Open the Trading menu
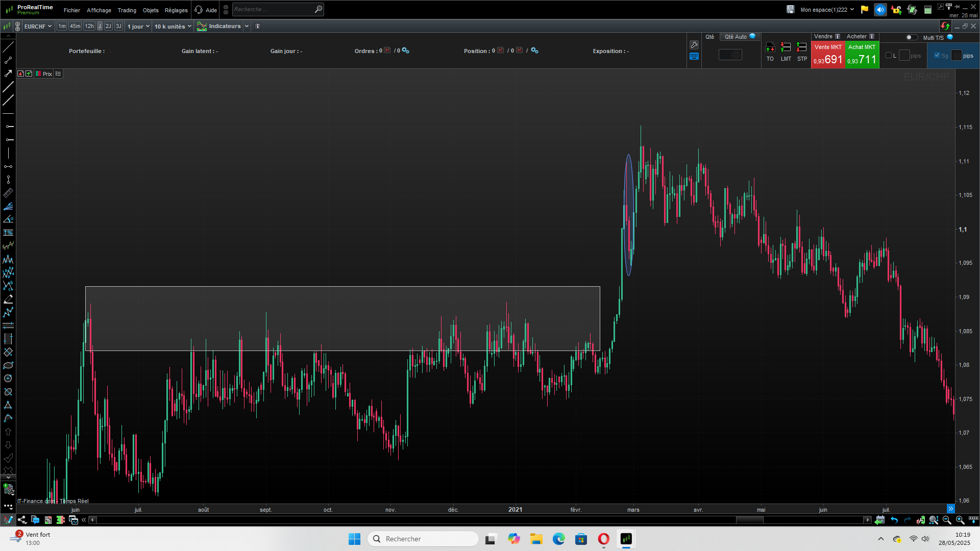Screen dimensions: 980x551 pos(127,10)
